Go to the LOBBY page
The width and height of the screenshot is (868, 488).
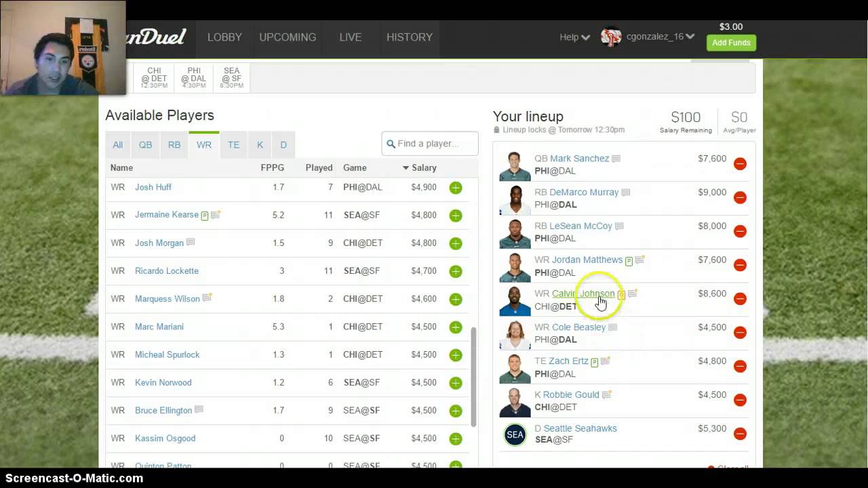point(224,37)
